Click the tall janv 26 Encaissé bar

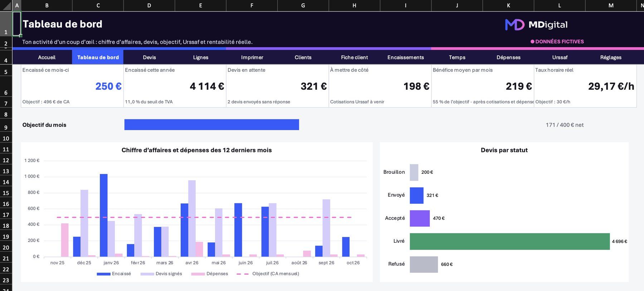104,215
